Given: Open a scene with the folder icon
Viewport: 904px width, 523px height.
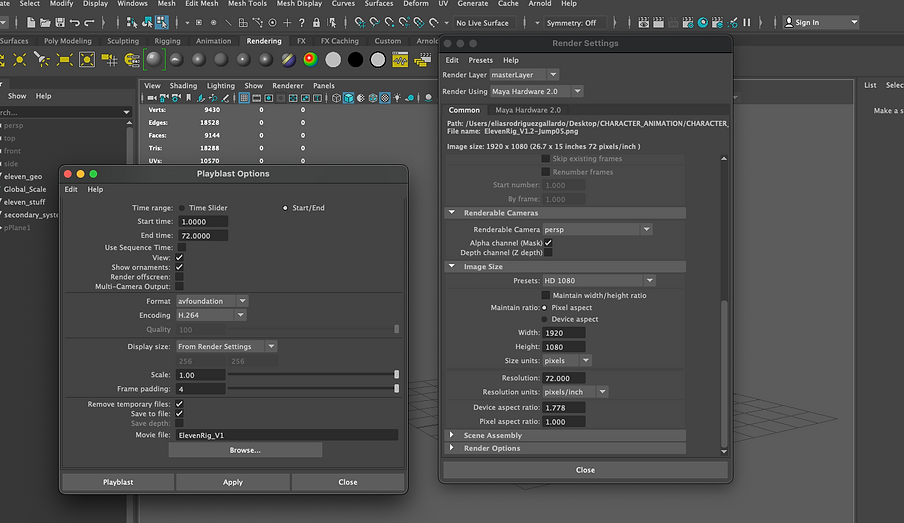Looking at the screenshot, I should click(45, 22).
